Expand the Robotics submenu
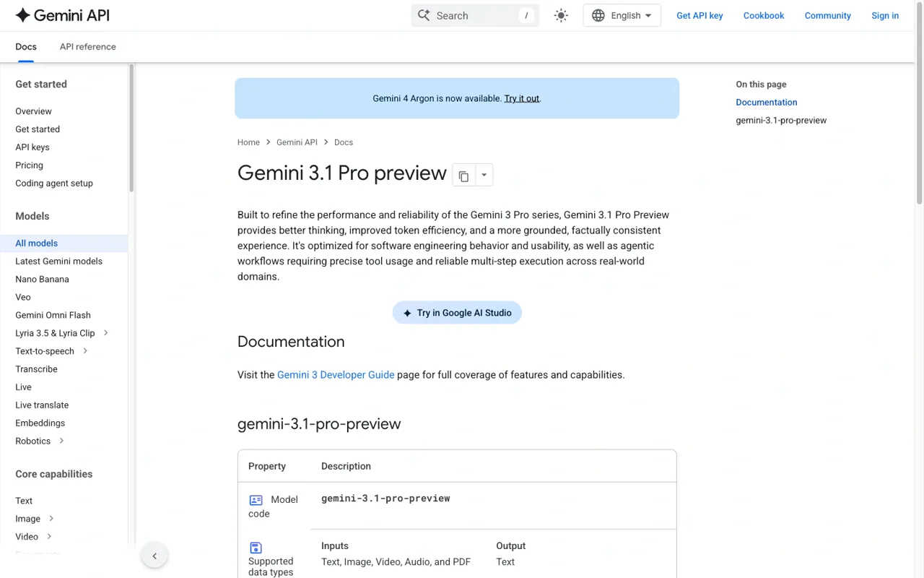924x578 pixels. pyautogui.click(x=61, y=441)
